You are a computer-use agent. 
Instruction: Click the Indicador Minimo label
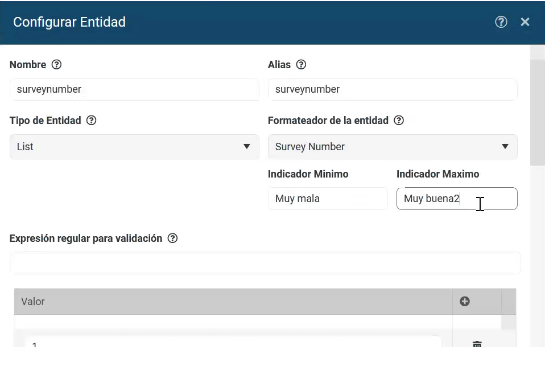pos(308,174)
